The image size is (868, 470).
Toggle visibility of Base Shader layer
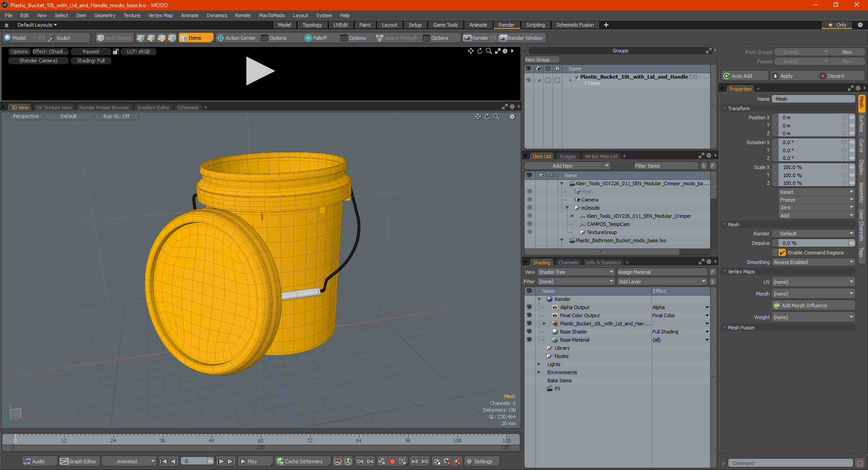point(529,332)
